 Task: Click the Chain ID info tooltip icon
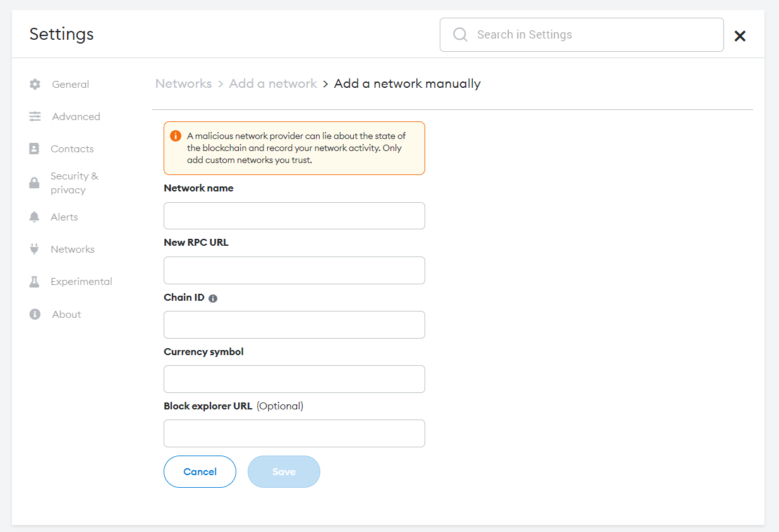pos(213,298)
